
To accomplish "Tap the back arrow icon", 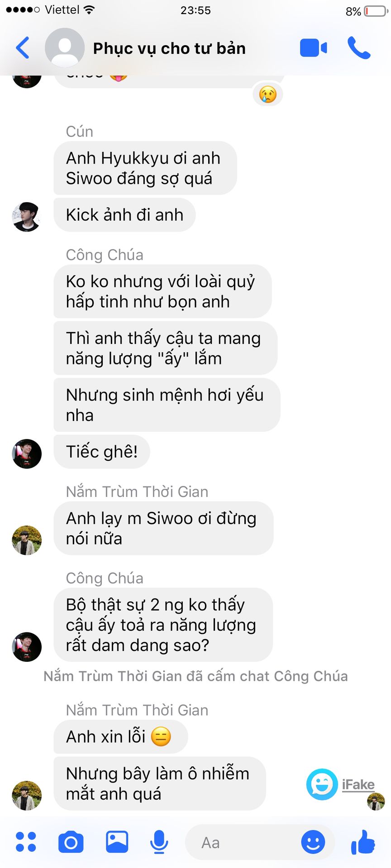I will coord(23,47).
